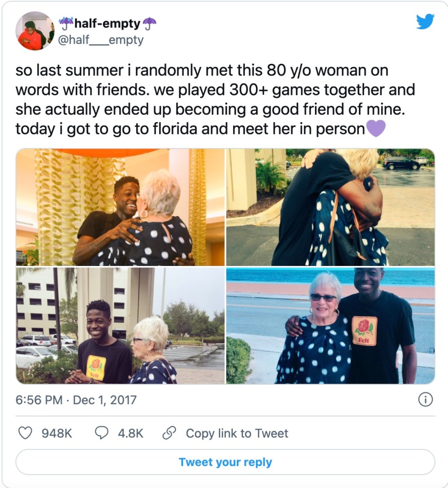Click the 948K likes count

[57, 433]
